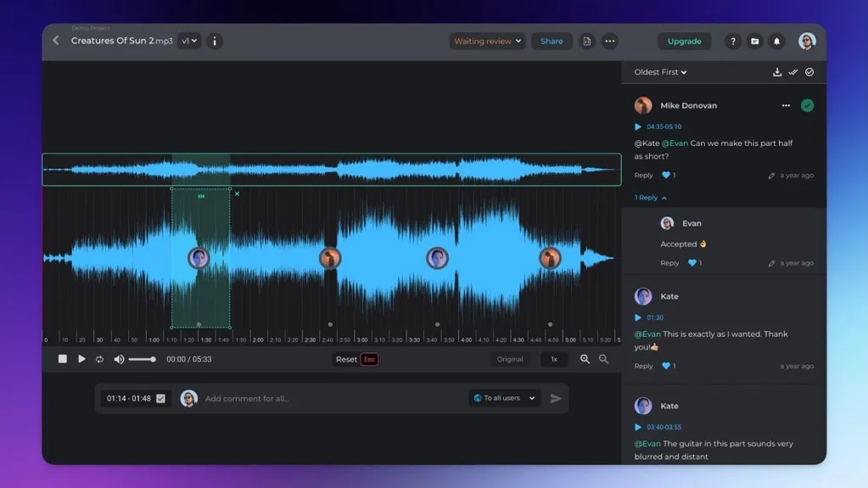Open the notifications bell
Image resolution: width=868 pixels, height=488 pixels.
[x=776, y=41]
